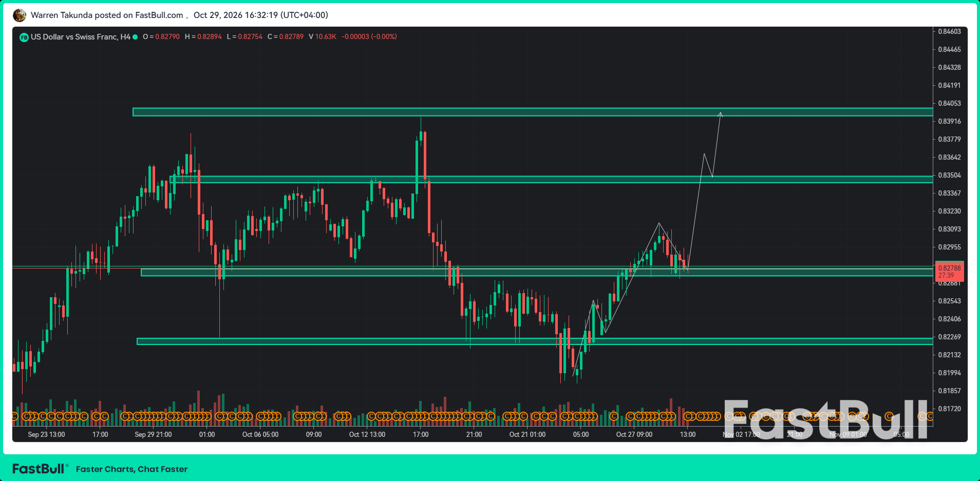Screen dimensions: 980x481
Task: Click the low value 'L = 0.82754'
Action: (244, 37)
